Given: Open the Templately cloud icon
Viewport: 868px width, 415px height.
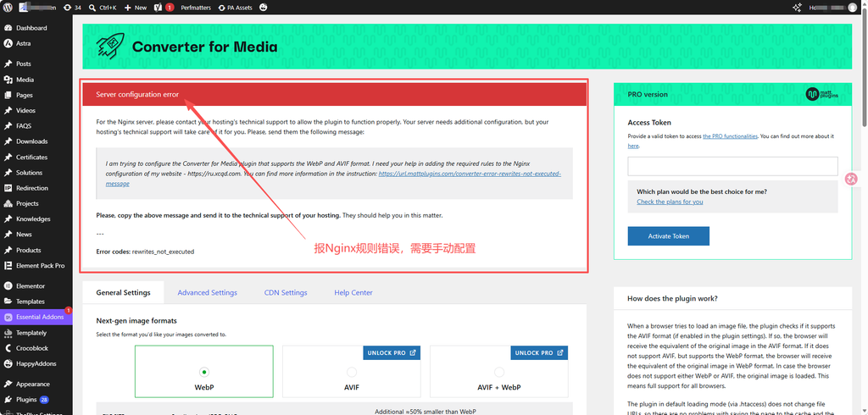Looking at the screenshot, I should click(x=8, y=333).
